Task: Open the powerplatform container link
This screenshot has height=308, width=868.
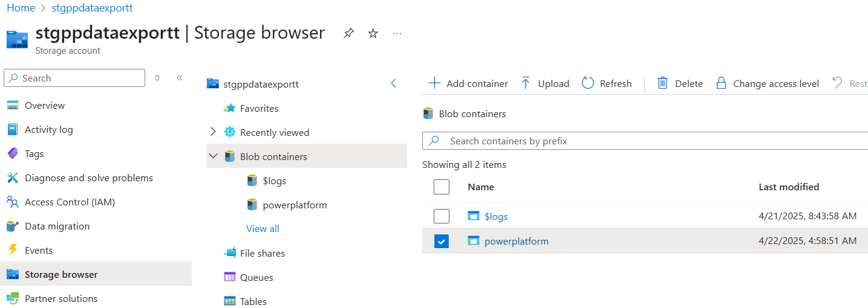Action: pyautogui.click(x=516, y=242)
